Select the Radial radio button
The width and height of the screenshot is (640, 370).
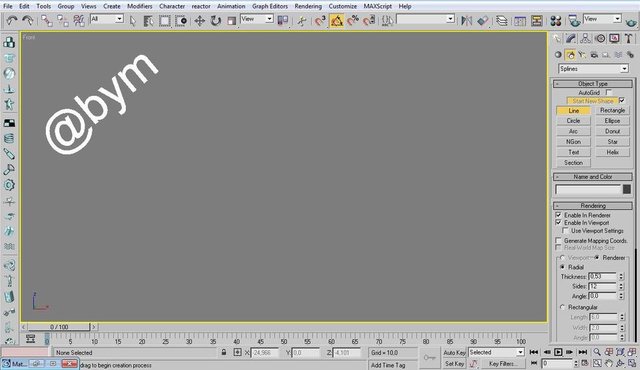click(562, 267)
